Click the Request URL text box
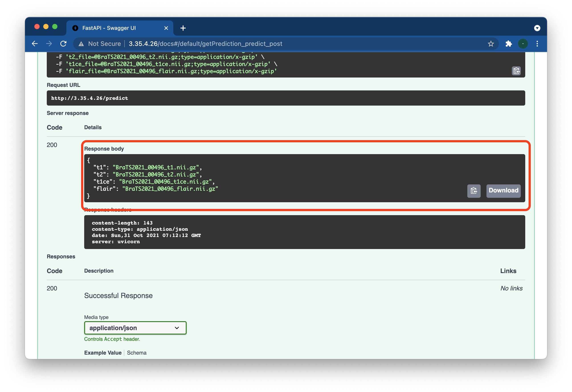Screen dimensions: 572x392 pos(286,98)
